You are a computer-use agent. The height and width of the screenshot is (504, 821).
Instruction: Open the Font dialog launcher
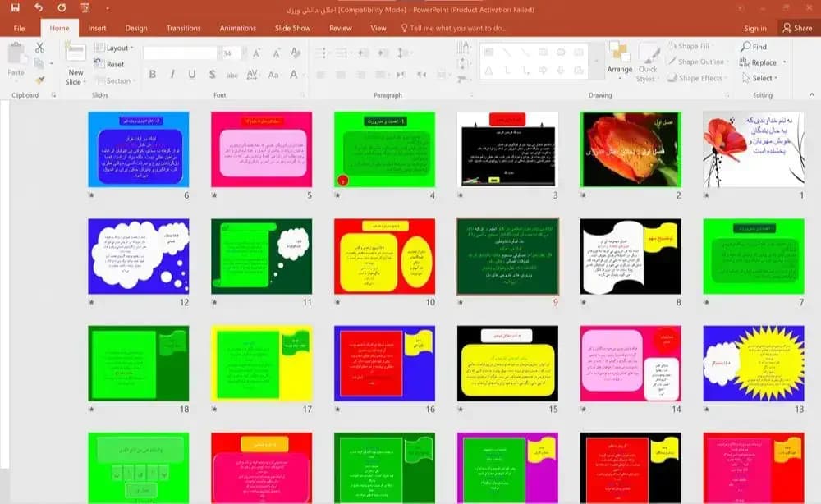point(302,95)
